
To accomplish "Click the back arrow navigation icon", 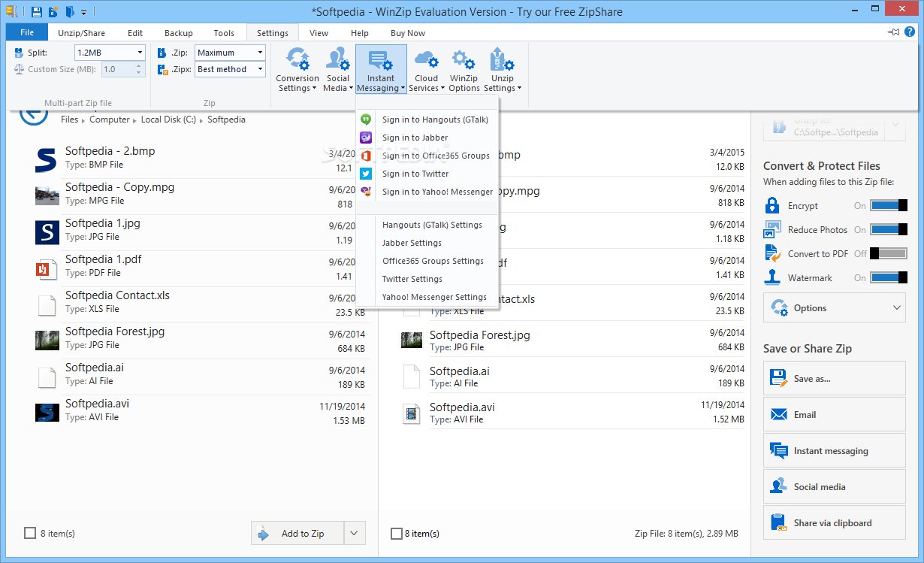I will pos(33,114).
